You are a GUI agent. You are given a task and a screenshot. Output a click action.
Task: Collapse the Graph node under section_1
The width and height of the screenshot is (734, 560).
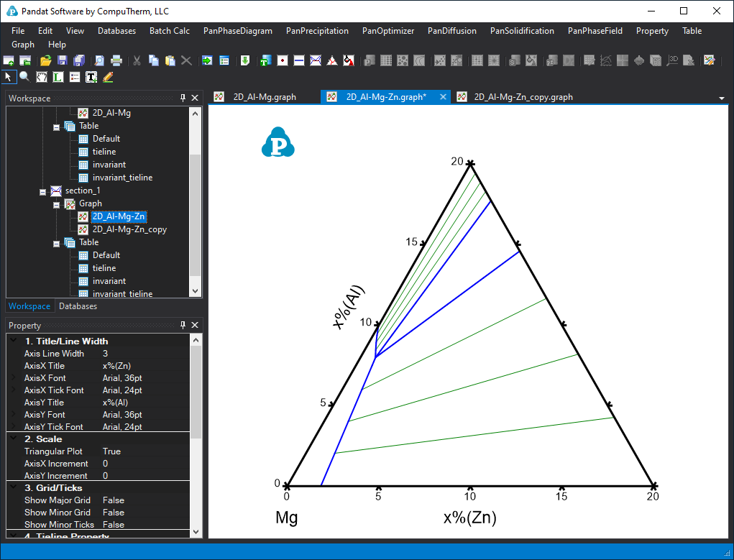tap(57, 203)
